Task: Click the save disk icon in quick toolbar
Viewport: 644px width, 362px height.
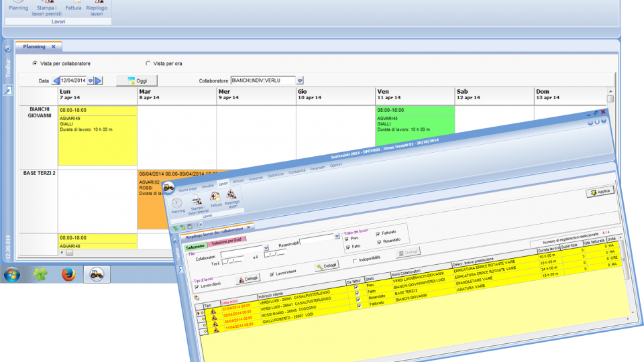Action: [x=190, y=226]
